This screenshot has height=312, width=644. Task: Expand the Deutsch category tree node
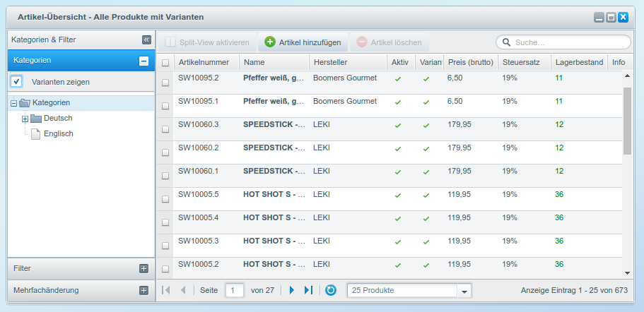click(25, 119)
